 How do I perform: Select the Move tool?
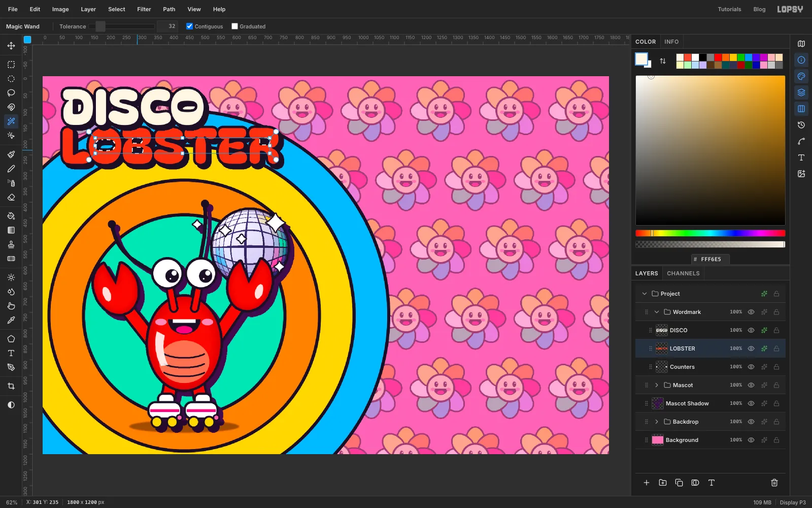[x=11, y=46]
